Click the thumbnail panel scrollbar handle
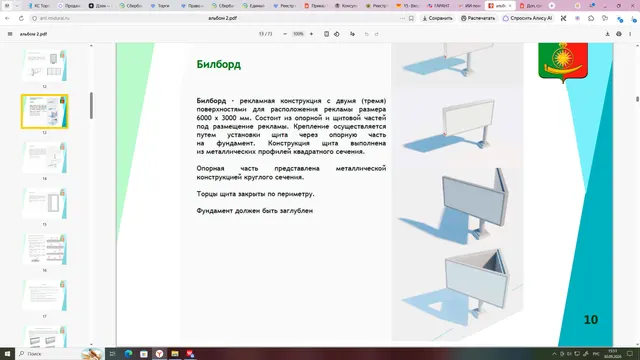The width and height of the screenshot is (640, 360). pyautogui.click(x=91, y=106)
